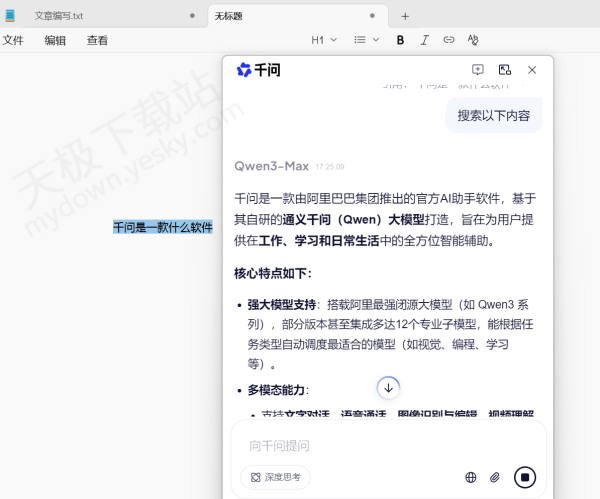Toggle the 深度思考 deep thinking mode
The height and width of the screenshot is (499, 600).
pyautogui.click(x=275, y=477)
